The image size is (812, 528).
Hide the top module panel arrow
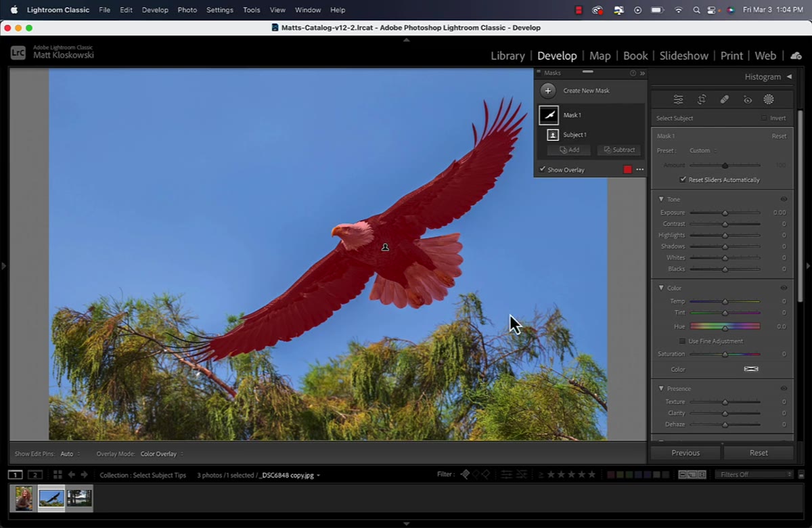[x=406, y=40]
